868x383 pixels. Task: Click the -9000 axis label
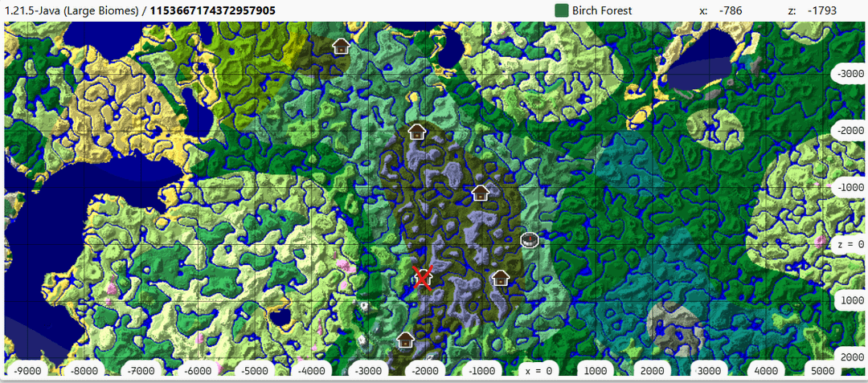point(28,371)
